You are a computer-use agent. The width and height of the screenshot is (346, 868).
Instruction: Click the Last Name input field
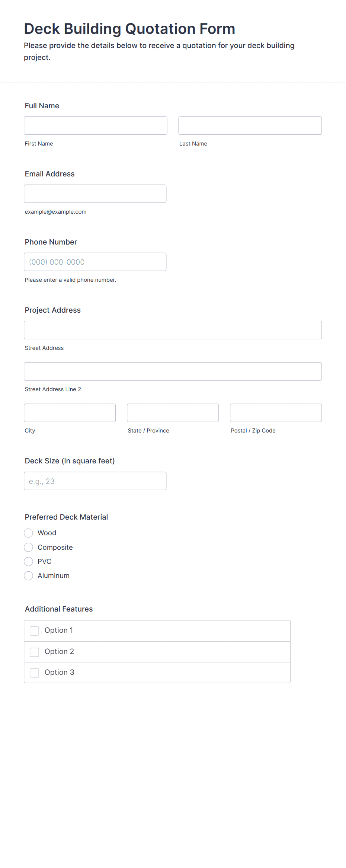click(x=250, y=125)
